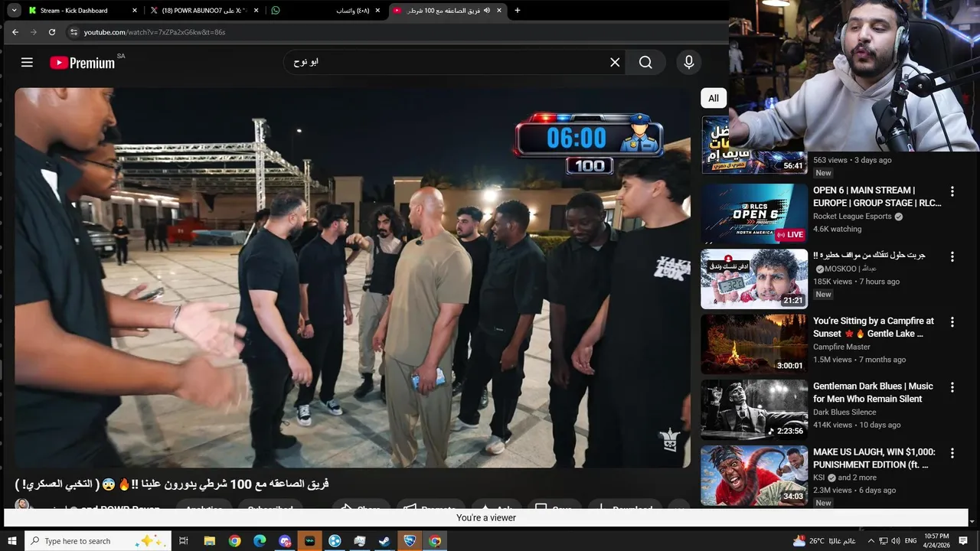
Task: Open options for Campfire video
Action: [x=952, y=322]
